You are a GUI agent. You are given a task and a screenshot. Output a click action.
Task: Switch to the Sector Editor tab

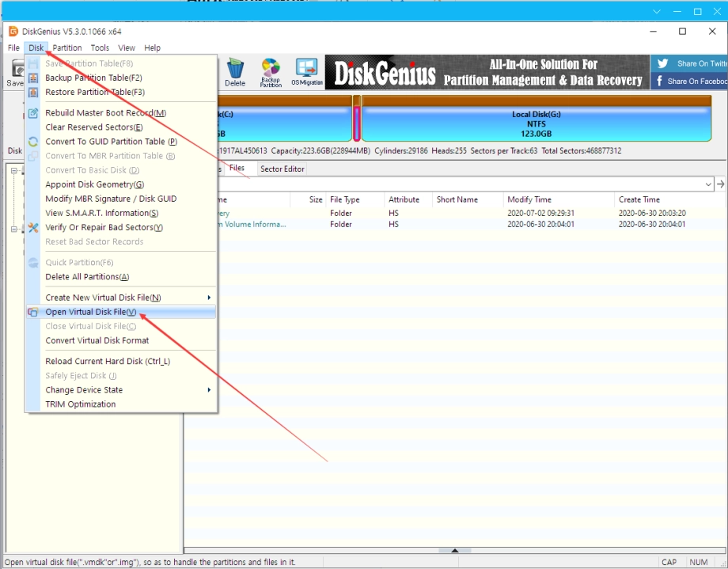282,169
